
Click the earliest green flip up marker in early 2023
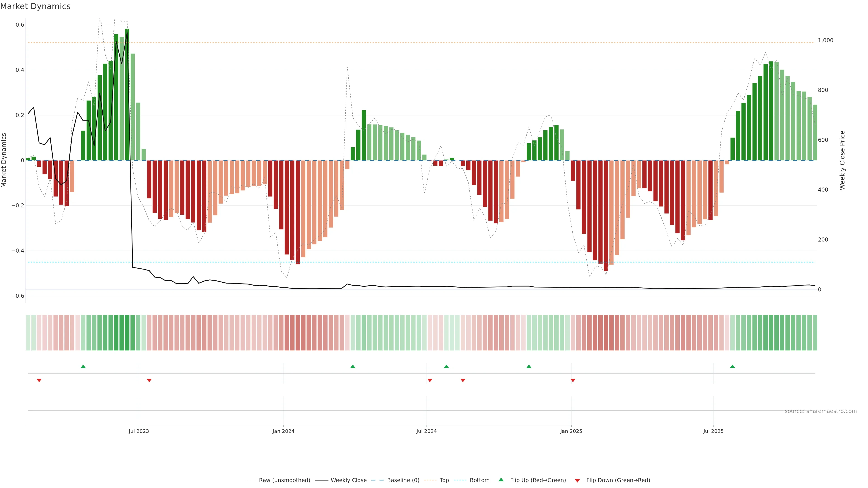[83, 366]
